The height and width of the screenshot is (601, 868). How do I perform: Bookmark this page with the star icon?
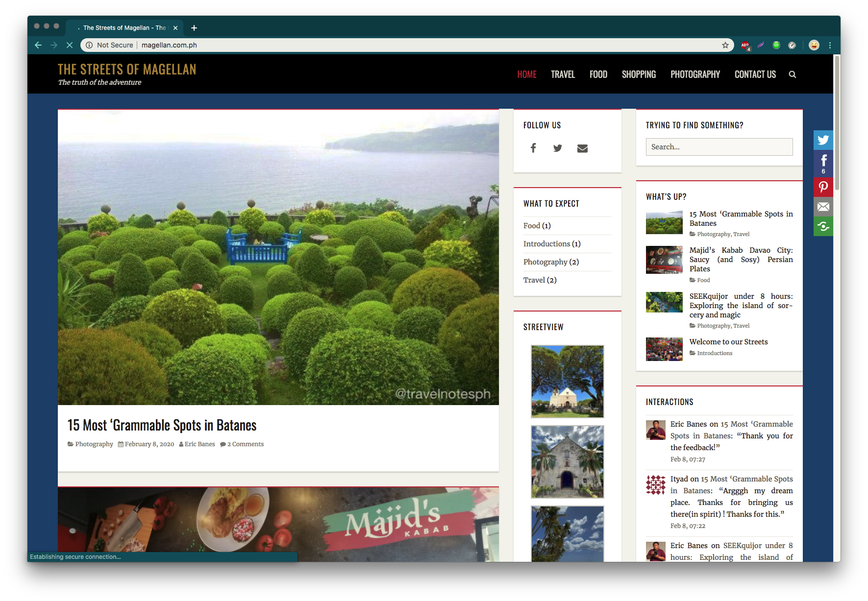[x=725, y=45]
